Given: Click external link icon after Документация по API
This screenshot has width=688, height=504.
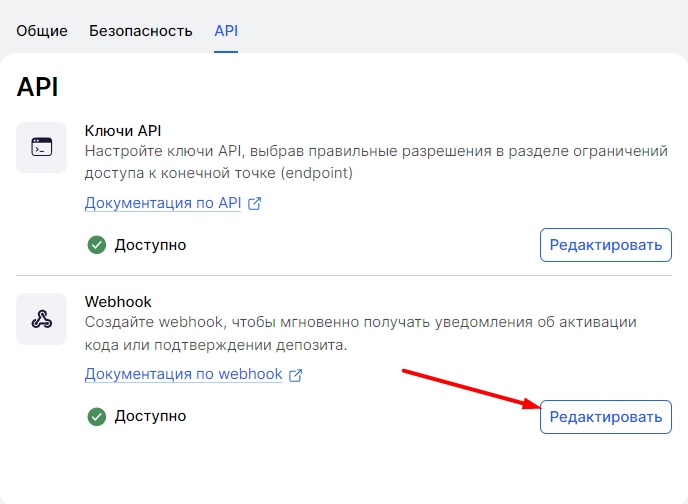Looking at the screenshot, I should [255, 204].
